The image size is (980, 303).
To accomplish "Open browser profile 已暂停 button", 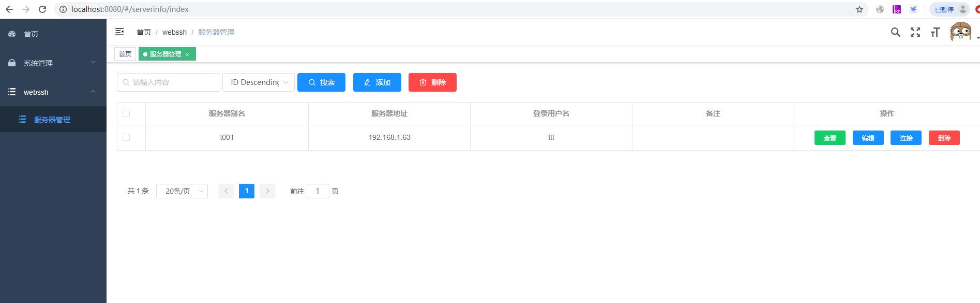I will pos(949,9).
